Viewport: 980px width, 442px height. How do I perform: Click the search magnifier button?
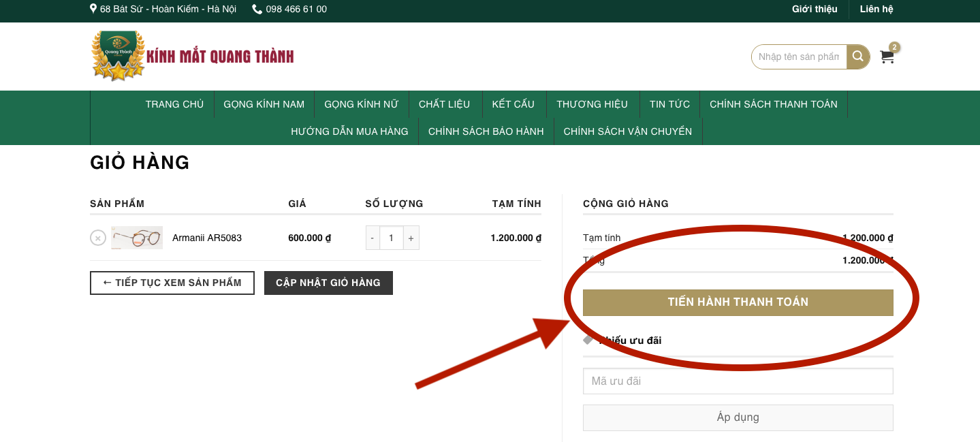click(x=858, y=57)
